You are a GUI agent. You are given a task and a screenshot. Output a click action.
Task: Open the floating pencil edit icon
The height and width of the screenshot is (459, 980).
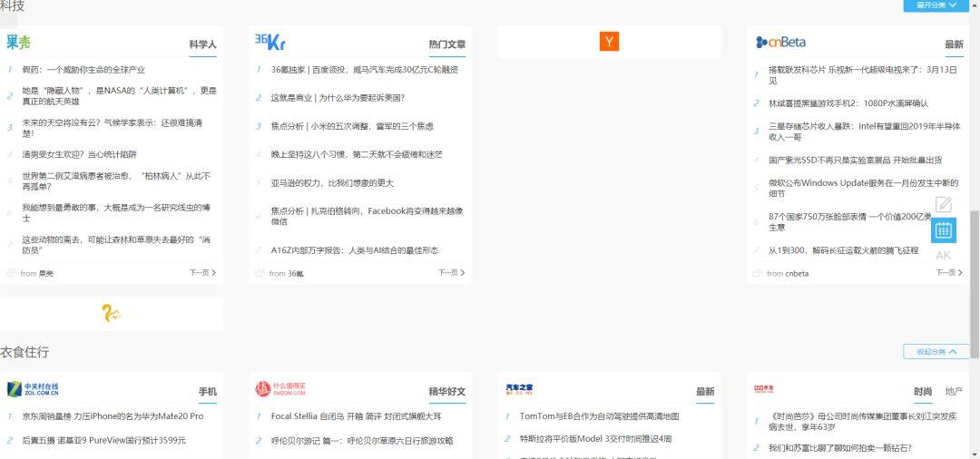pyautogui.click(x=943, y=204)
